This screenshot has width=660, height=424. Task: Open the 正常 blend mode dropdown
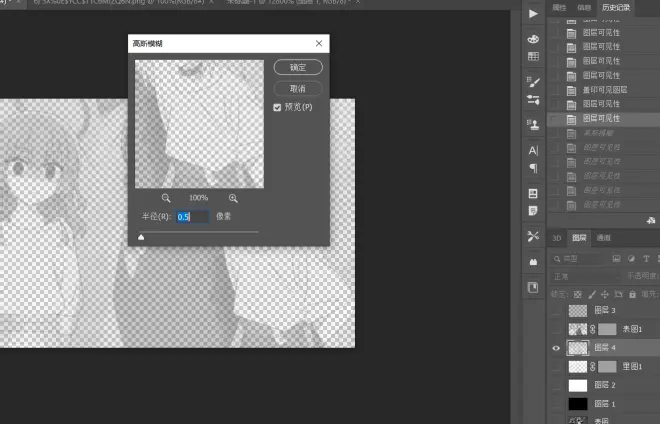pos(585,277)
